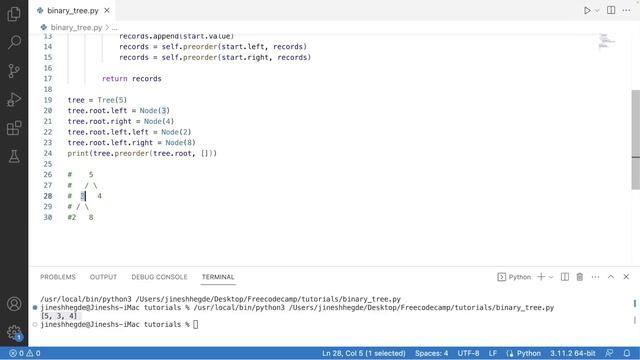Image resolution: width=640 pixels, height=360 pixels.
Task: Click the editor vertical scrollbar
Action: coord(636,139)
